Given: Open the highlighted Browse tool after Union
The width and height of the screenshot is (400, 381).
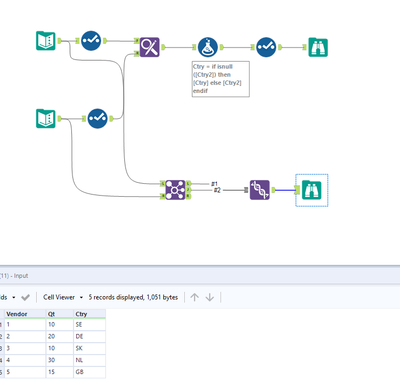Looking at the screenshot, I should (x=312, y=190).
